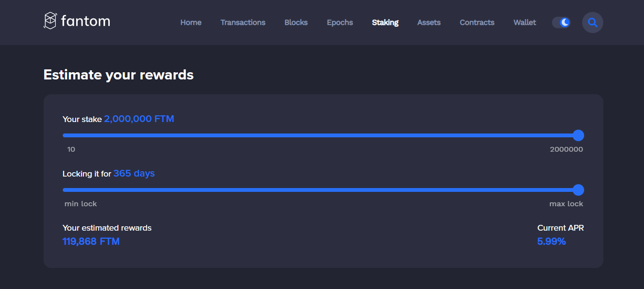Screen dimensions: 644x289
Task: Click the Current APR 5.99% value
Action: tap(551, 241)
